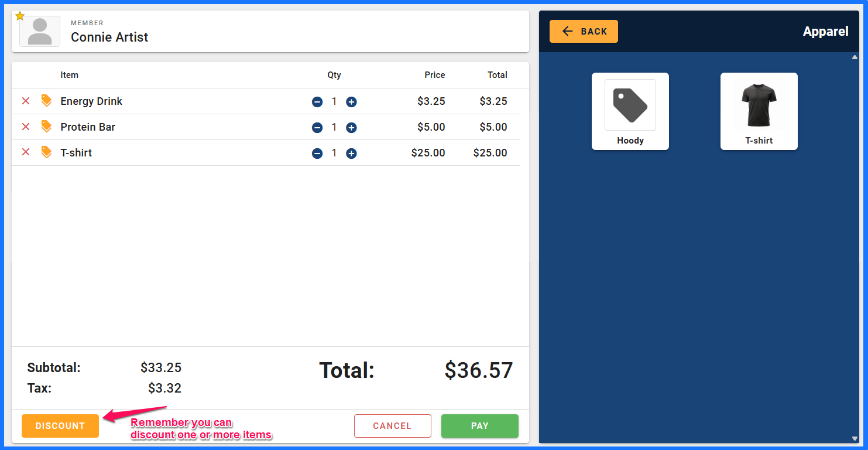The image size is (868, 450).
Task: Remove Protein Bar with its red X
Action: click(26, 127)
